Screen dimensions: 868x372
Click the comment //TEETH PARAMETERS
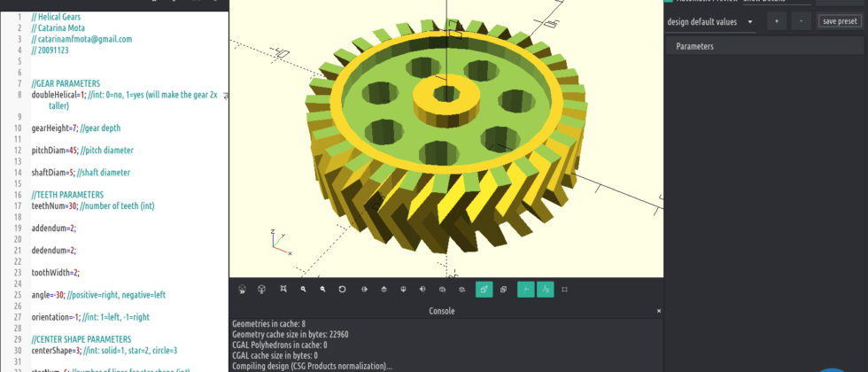coord(67,194)
